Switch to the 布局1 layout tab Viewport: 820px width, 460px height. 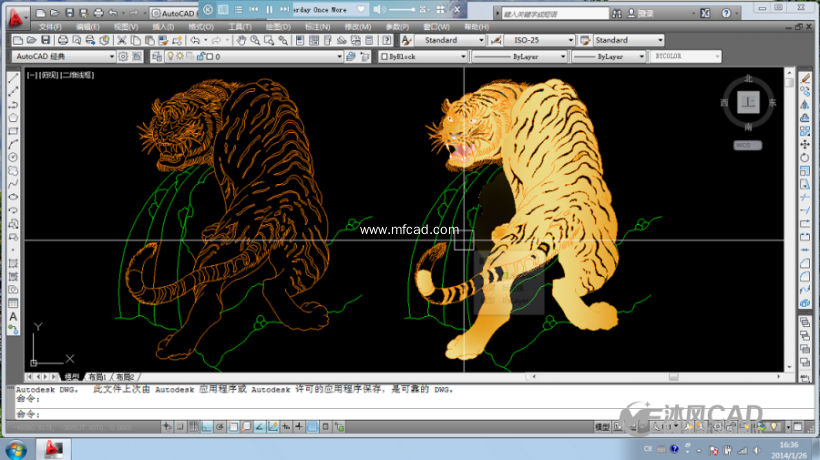97,377
